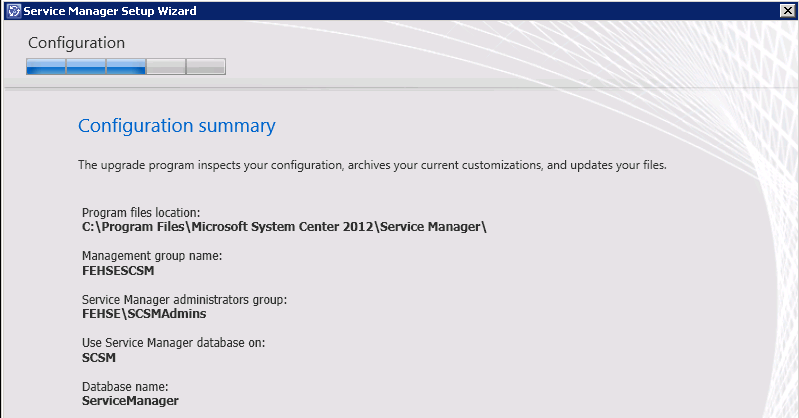
Task: Click the second blue progress segment
Action: pos(86,67)
